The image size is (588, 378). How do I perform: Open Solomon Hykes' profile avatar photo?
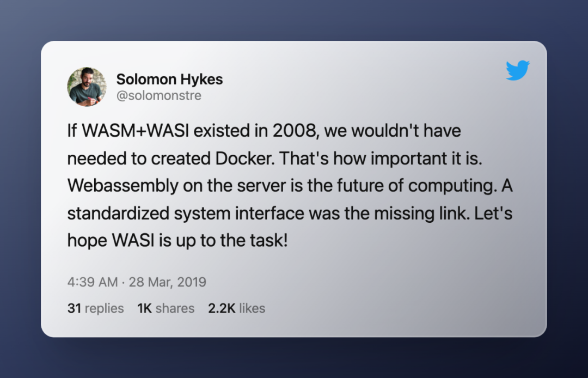click(87, 87)
